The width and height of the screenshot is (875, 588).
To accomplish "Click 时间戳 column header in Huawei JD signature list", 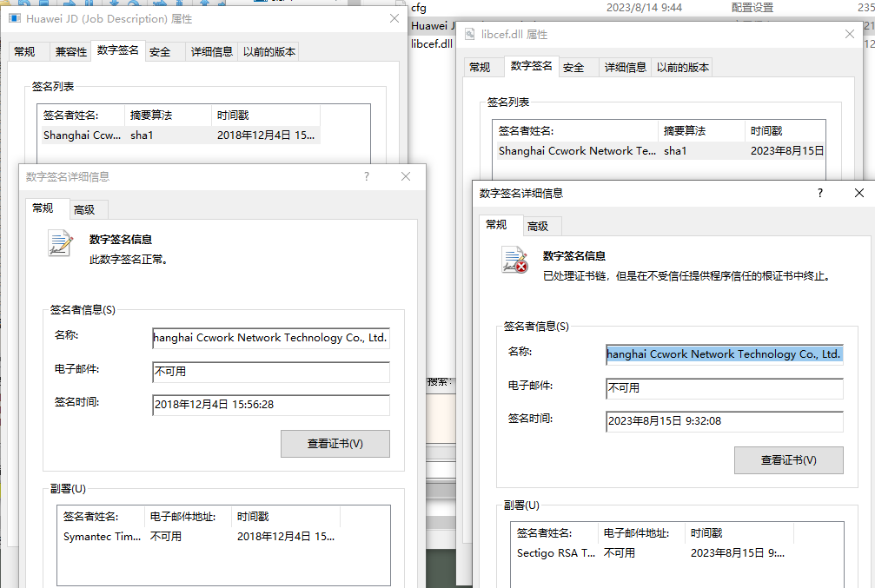I will click(266, 116).
